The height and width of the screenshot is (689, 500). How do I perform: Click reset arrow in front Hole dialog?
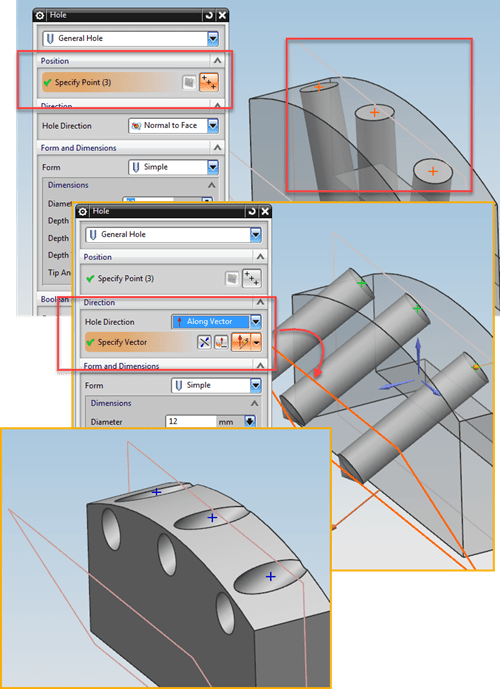[252, 212]
